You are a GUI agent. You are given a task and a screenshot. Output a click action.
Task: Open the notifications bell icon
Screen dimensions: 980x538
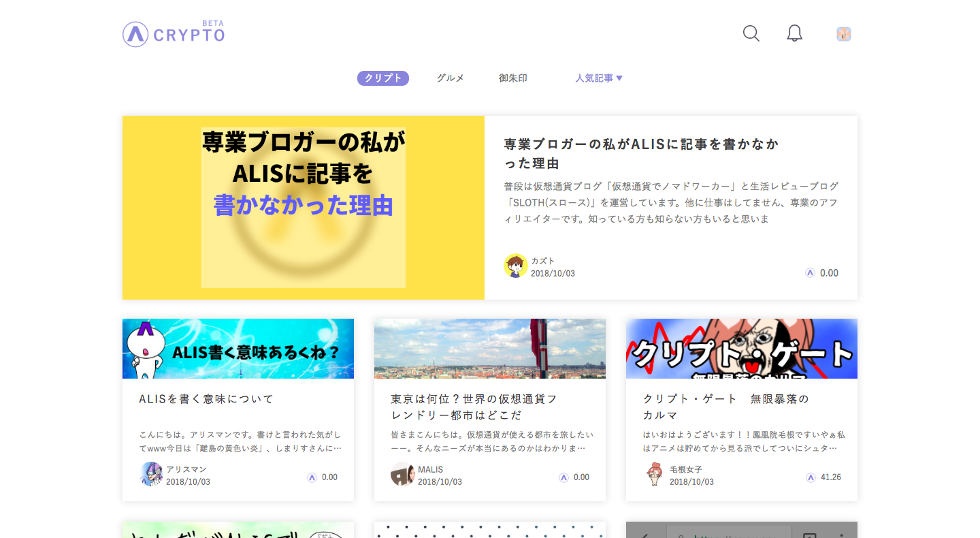tap(794, 33)
